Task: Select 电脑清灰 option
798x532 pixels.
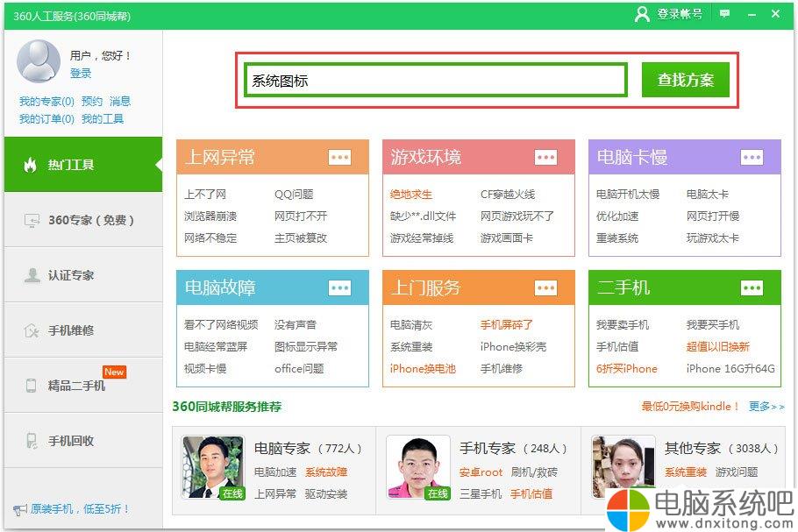Action: pyautogui.click(x=411, y=324)
